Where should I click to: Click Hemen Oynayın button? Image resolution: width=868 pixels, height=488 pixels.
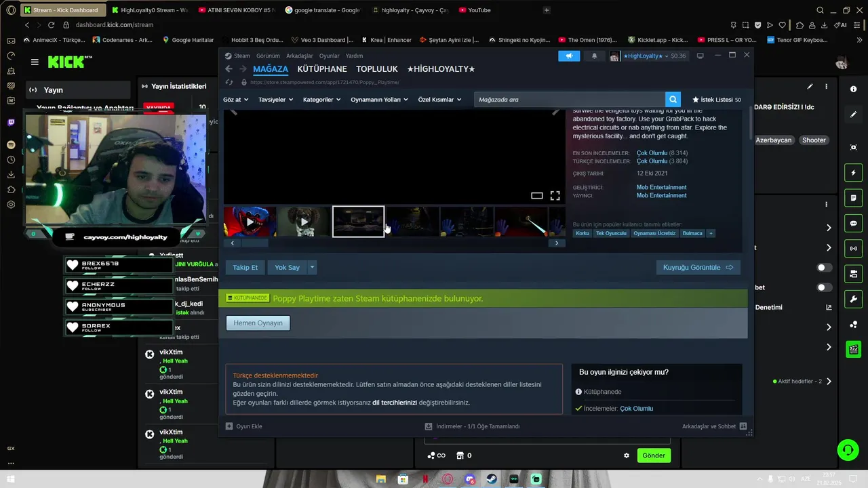[x=258, y=323]
